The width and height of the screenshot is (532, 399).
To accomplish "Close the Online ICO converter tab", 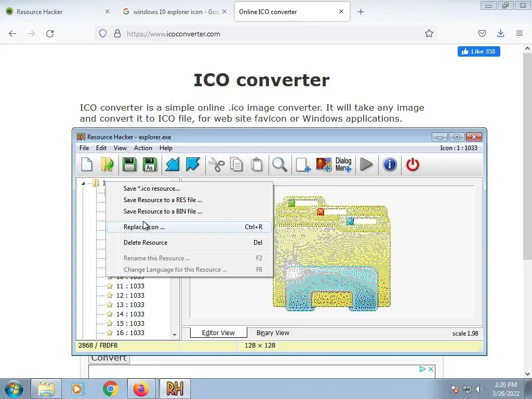I will 341,11.
